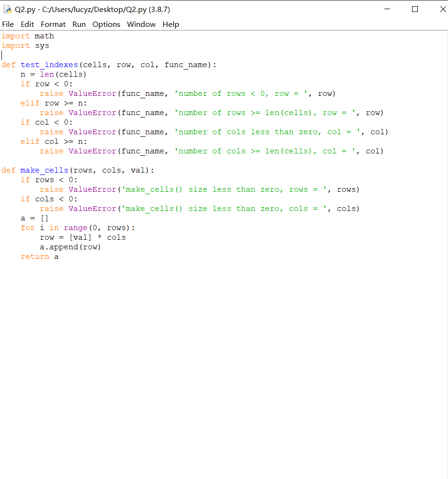Click the 'elif row >= n:' line
The width and height of the screenshot is (448, 479).
tap(54, 103)
